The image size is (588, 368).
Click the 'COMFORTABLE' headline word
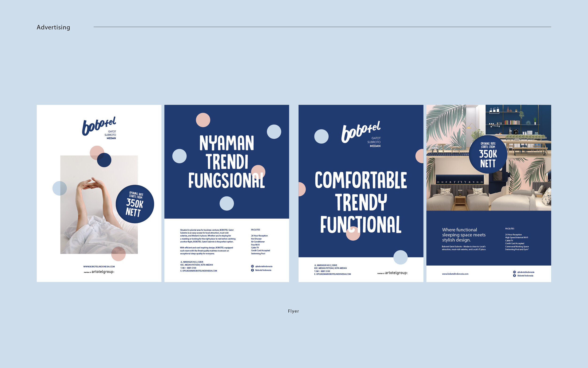361,180
